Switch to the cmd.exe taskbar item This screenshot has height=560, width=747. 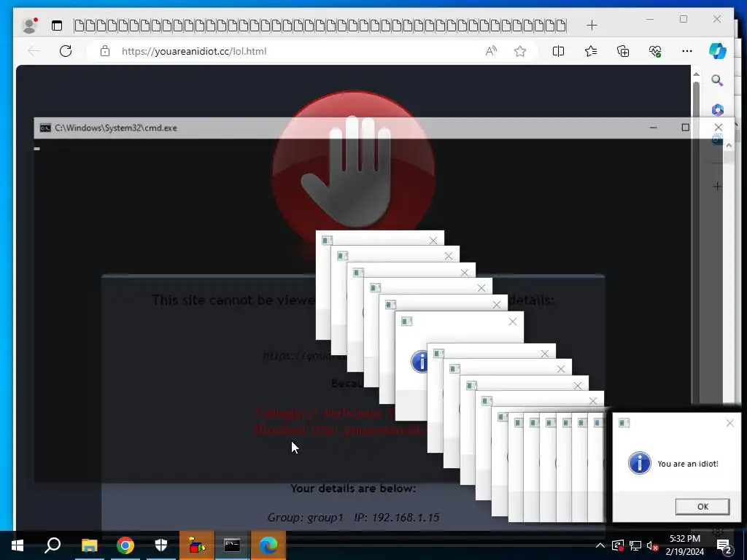(x=233, y=545)
